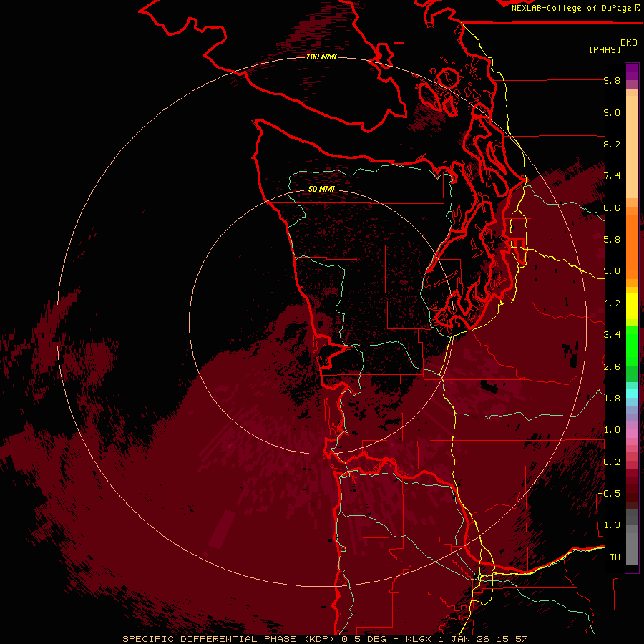Select the 0.2 scale value
The image size is (644, 644).
click(x=612, y=462)
